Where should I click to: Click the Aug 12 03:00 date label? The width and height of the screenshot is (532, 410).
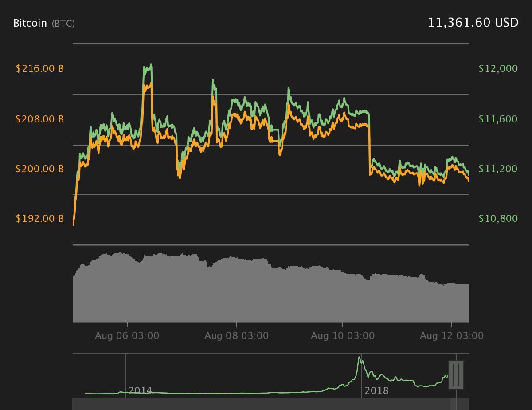pos(452,336)
